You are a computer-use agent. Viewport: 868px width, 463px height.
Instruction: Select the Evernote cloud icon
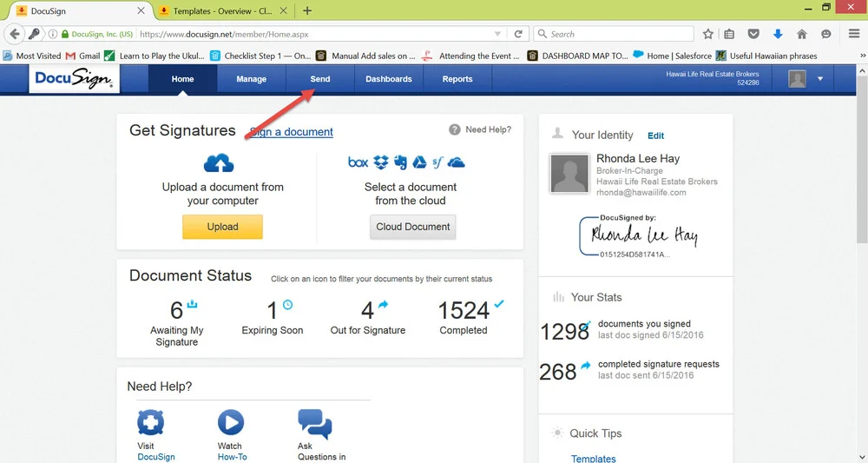click(x=400, y=162)
